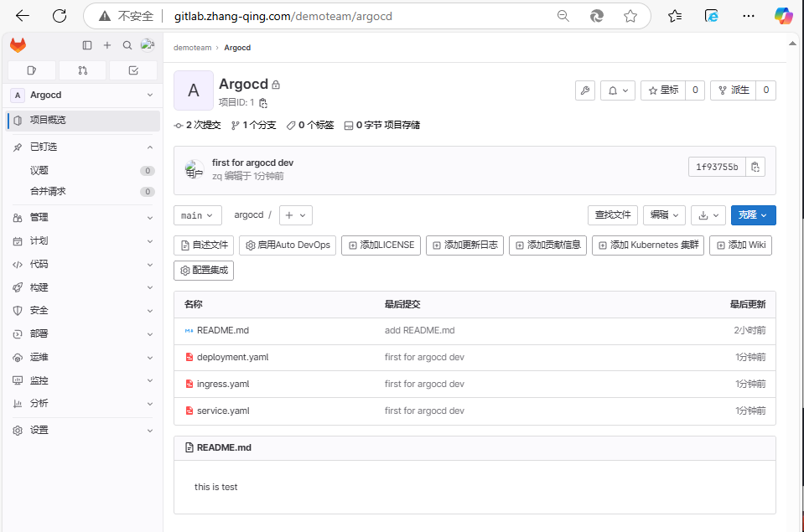
Task: Open 合并请求 merge requests in sidebar
Action: 83,191
